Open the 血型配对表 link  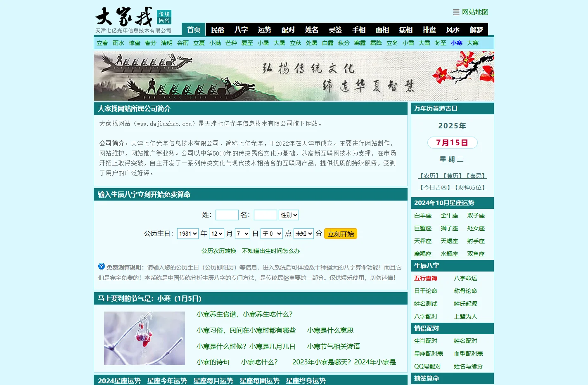[468, 354]
